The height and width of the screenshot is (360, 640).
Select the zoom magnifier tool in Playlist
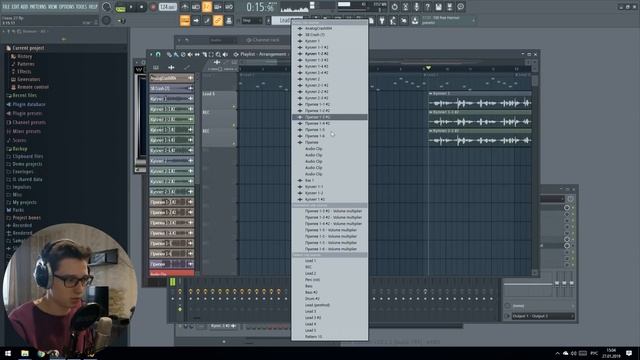pyautogui.click(x=218, y=54)
